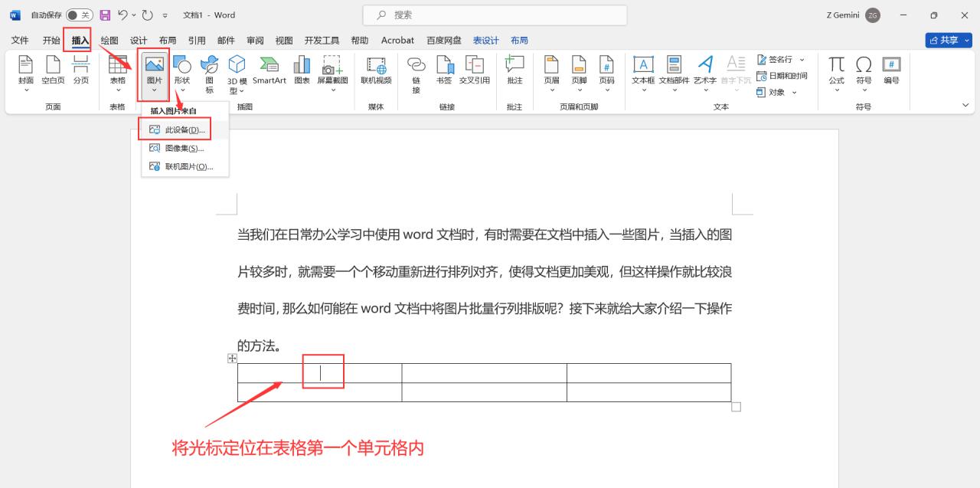
Task: Switch to the 绘图 tab
Action: tap(109, 40)
